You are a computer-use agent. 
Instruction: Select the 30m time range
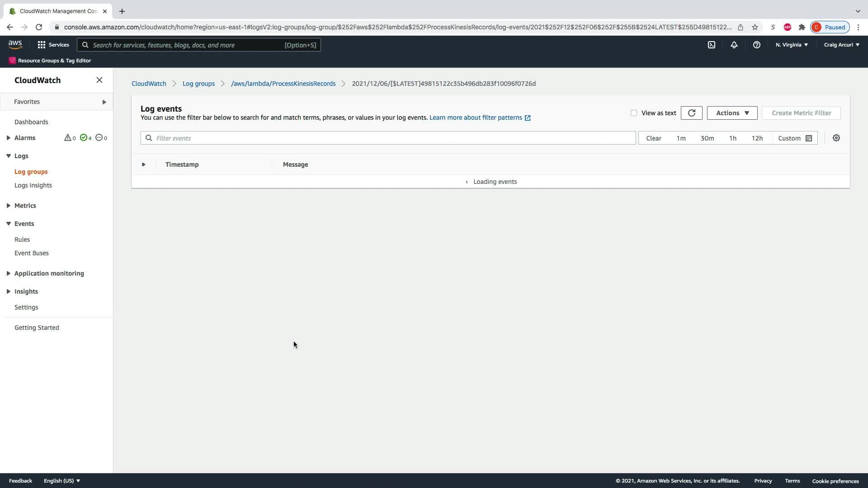click(707, 138)
